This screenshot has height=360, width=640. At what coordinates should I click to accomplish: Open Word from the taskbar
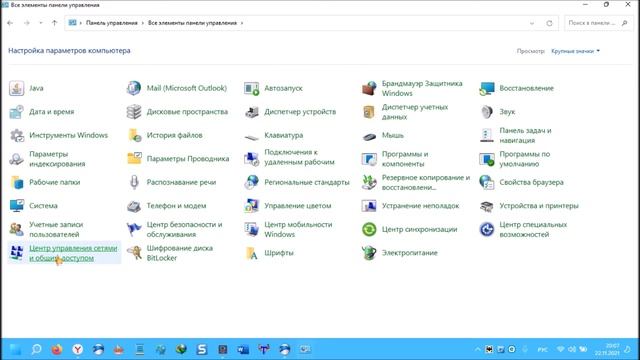[243, 349]
